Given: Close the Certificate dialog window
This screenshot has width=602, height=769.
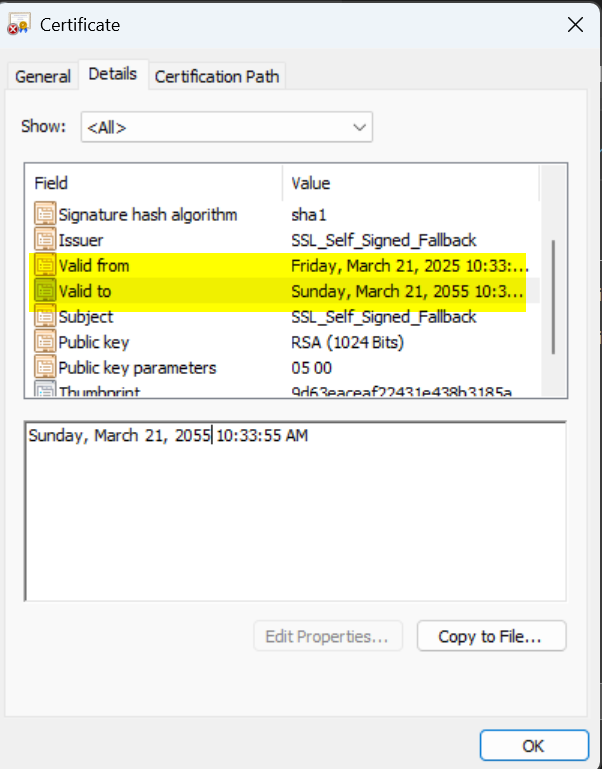Looking at the screenshot, I should point(575,25).
